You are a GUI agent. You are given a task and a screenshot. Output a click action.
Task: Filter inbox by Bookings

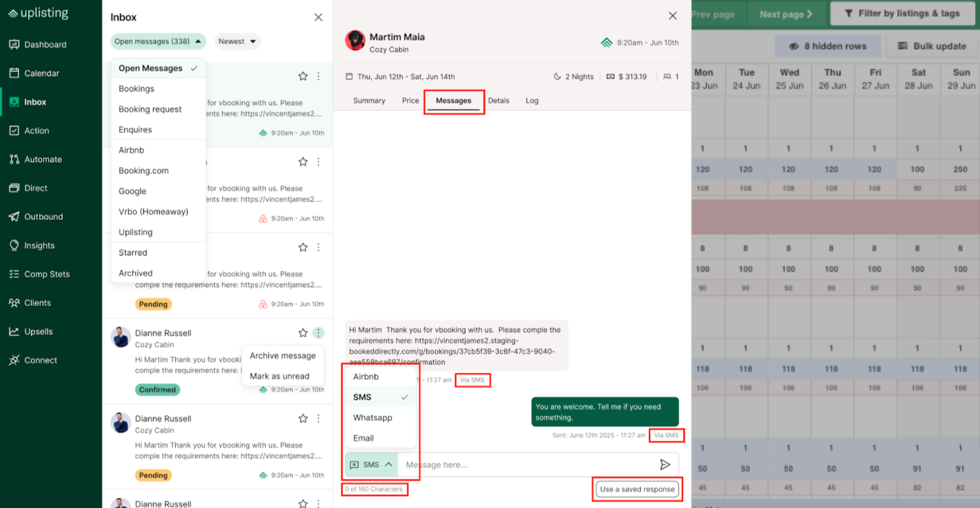tap(158, 89)
